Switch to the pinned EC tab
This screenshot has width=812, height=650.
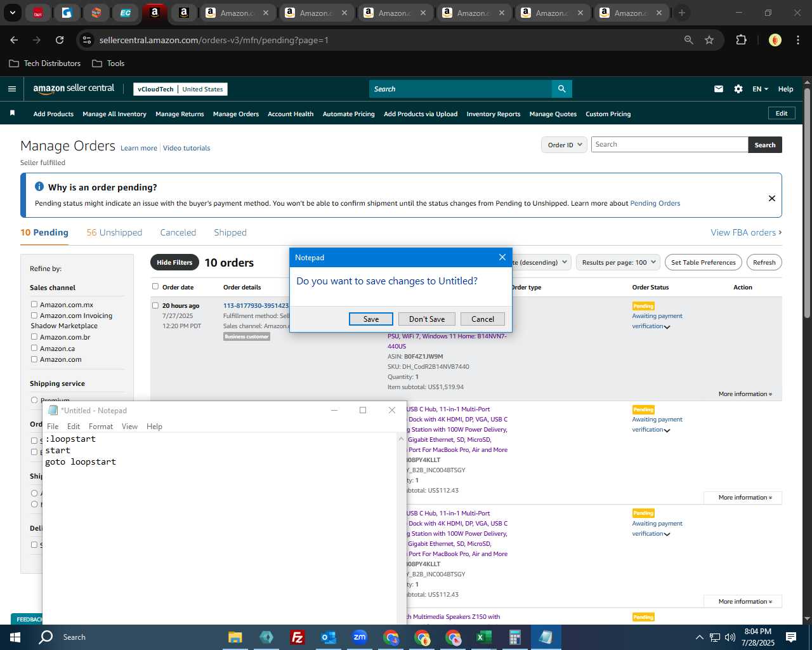point(126,13)
